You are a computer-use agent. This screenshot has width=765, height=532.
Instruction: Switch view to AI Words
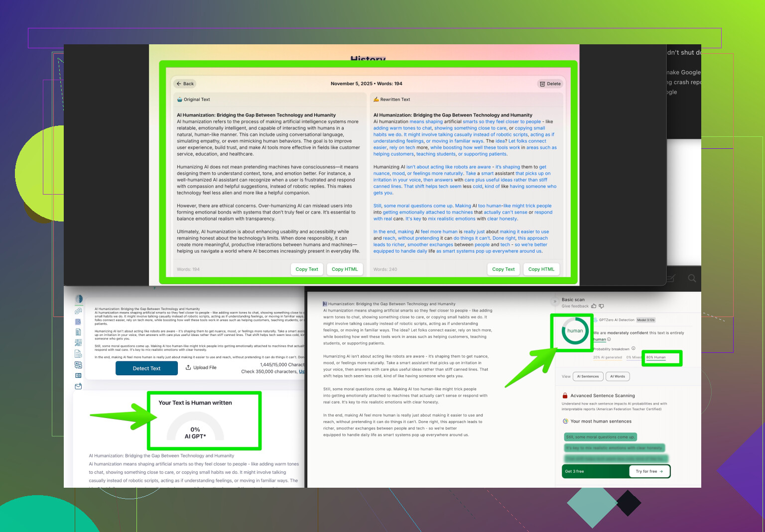[x=618, y=376]
